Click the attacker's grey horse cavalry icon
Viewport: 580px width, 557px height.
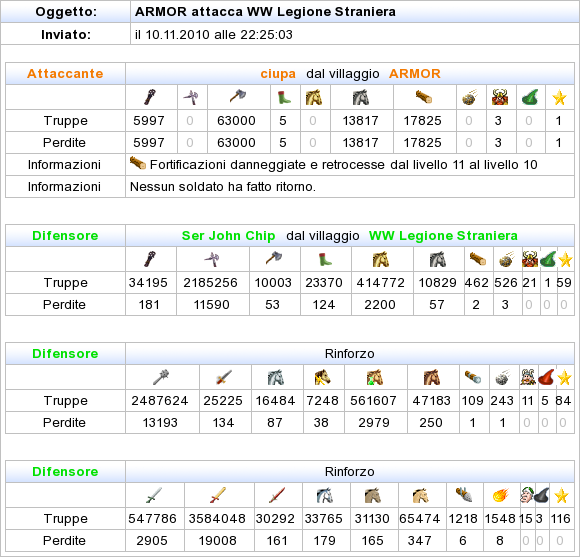[x=361, y=97]
